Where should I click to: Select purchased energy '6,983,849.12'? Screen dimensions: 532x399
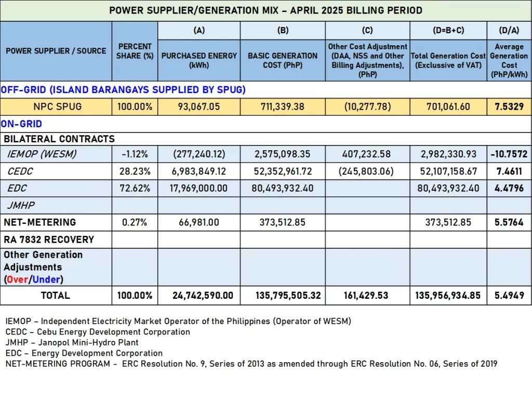pos(199,171)
